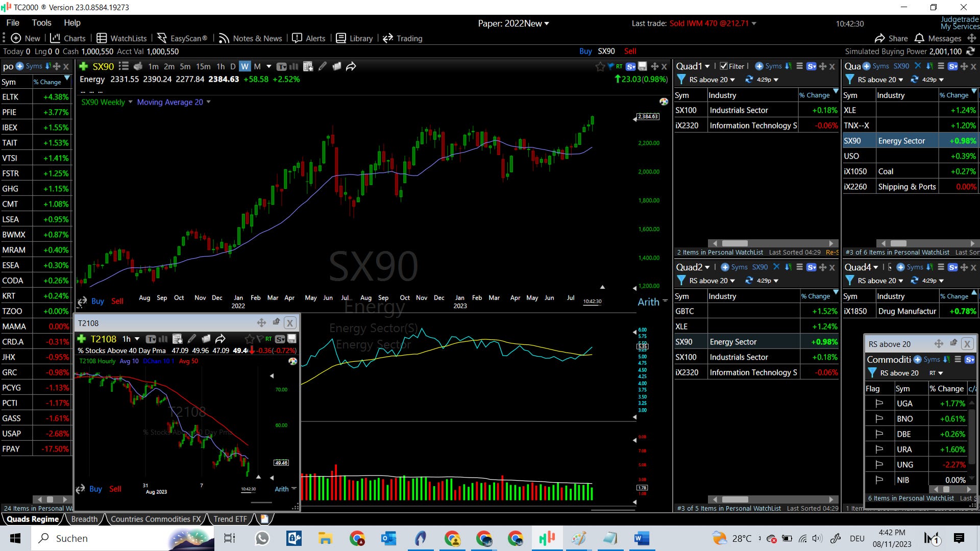
Task: Toggle the flag for UNG row
Action: pos(879,465)
